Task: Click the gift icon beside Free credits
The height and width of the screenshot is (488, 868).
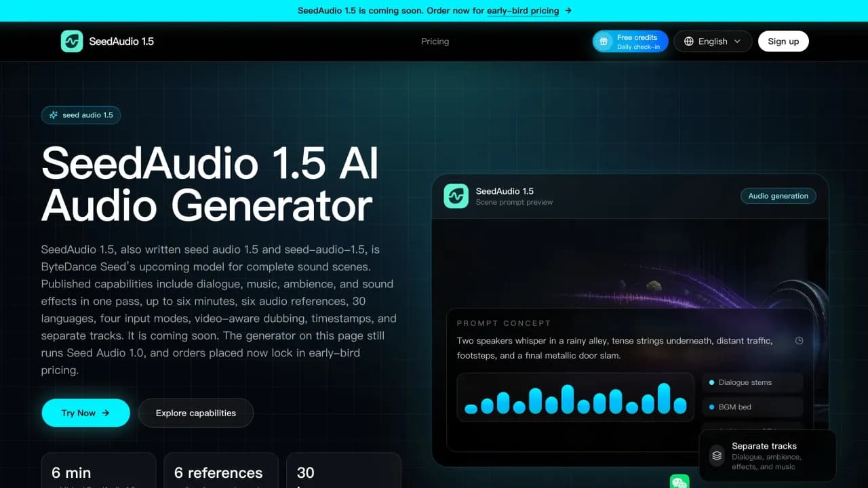Action: [x=603, y=41]
